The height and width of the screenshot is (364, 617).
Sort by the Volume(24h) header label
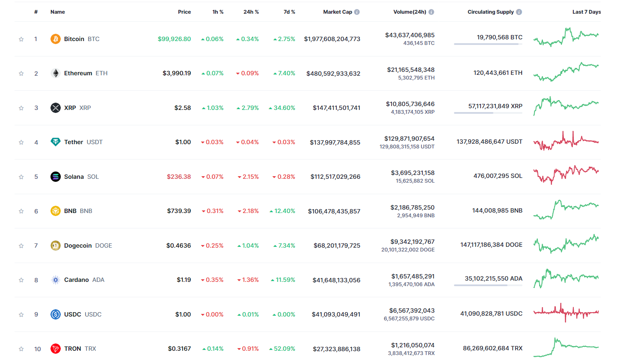click(x=410, y=12)
